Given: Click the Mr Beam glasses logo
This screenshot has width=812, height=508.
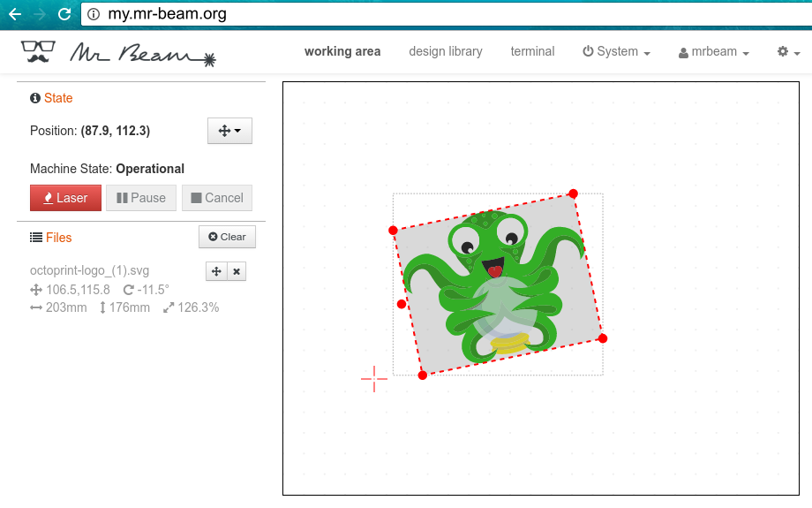Looking at the screenshot, I should point(38,52).
